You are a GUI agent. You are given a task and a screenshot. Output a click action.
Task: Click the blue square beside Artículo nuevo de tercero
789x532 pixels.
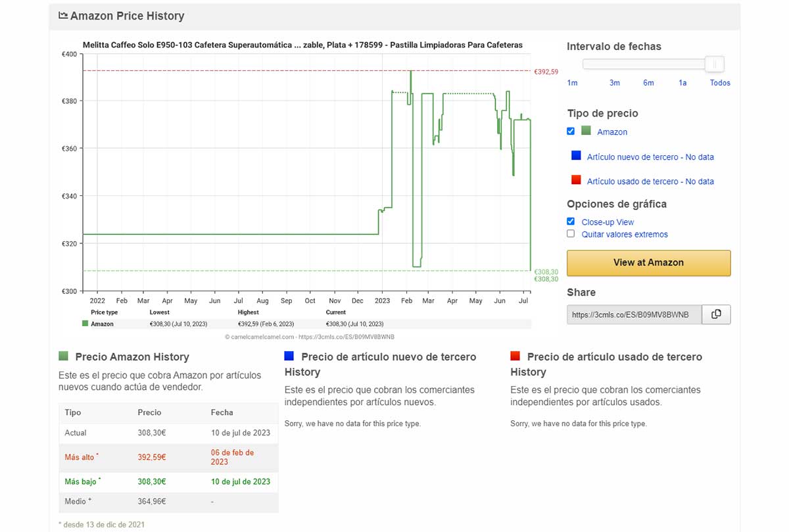(x=577, y=155)
